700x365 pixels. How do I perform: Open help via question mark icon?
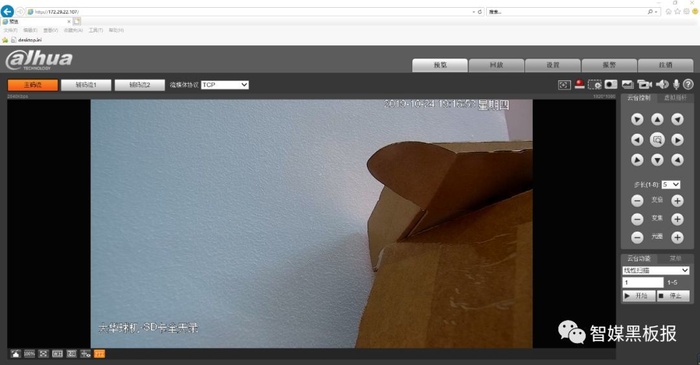pyautogui.click(x=688, y=84)
